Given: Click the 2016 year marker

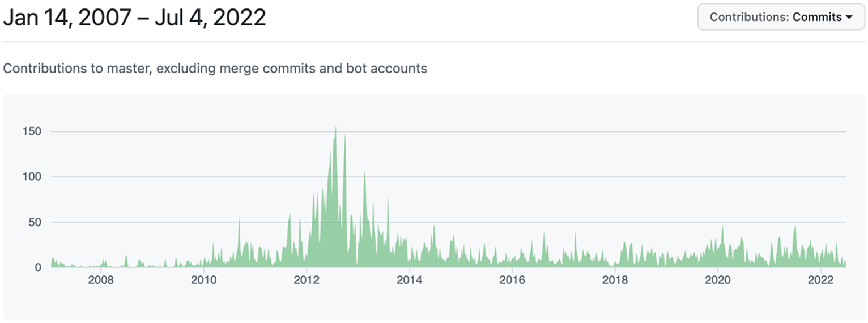Looking at the screenshot, I should 512,280.
